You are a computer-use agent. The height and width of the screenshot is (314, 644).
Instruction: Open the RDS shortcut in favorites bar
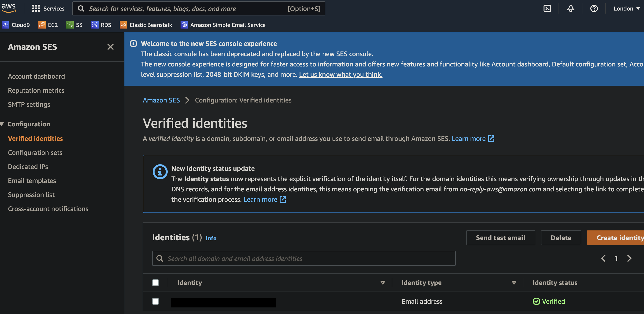[101, 25]
